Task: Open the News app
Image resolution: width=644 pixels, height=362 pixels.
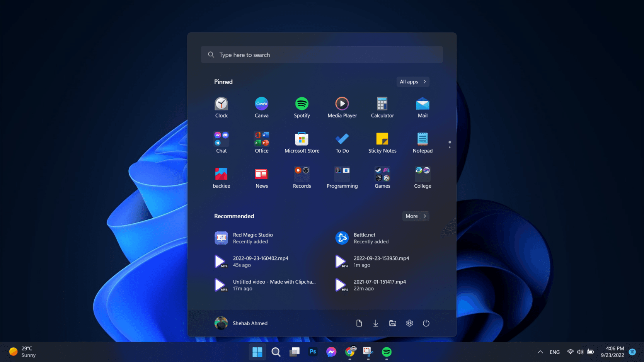Action: (262, 178)
